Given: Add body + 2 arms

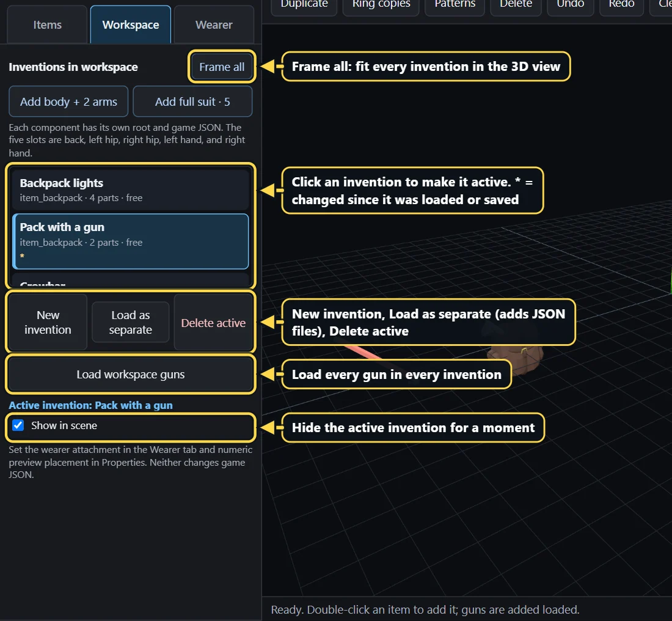Looking at the screenshot, I should click(x=68, y=101).
